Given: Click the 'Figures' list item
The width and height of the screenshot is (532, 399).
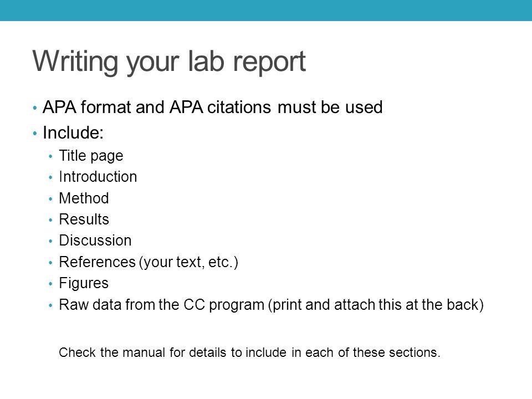Looking at the screenshot, I should (x=84, y=283).
